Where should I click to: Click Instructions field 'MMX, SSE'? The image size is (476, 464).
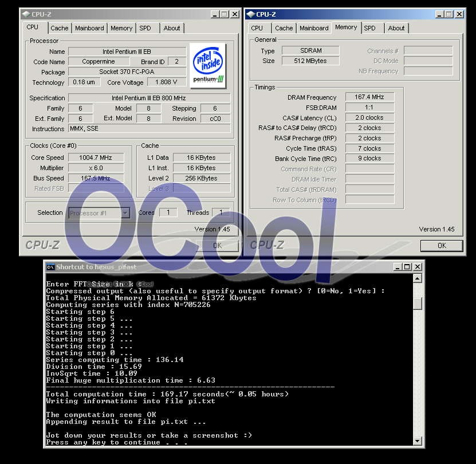pos(149,129)
